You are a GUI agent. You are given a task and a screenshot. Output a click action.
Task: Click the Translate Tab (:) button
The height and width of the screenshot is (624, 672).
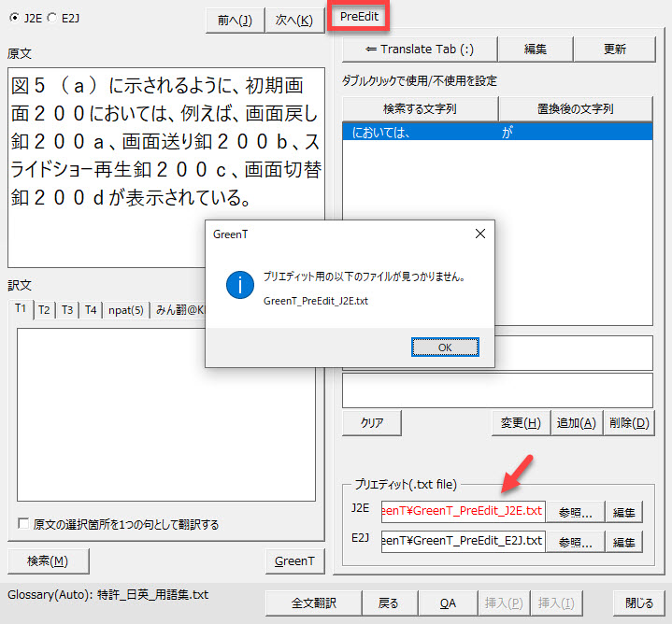pos(419,50)
